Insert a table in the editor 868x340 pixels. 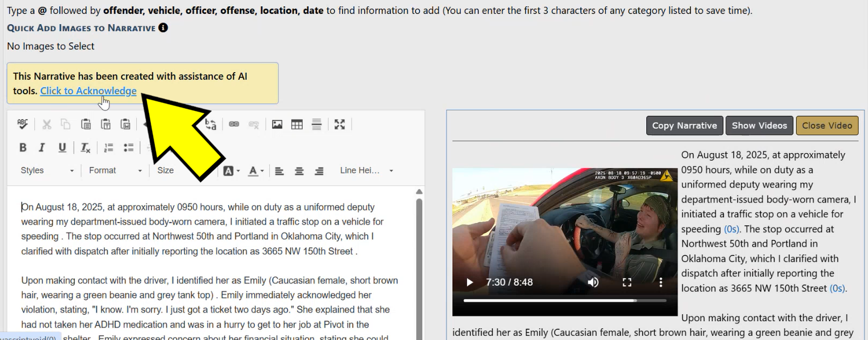point(297,124)
